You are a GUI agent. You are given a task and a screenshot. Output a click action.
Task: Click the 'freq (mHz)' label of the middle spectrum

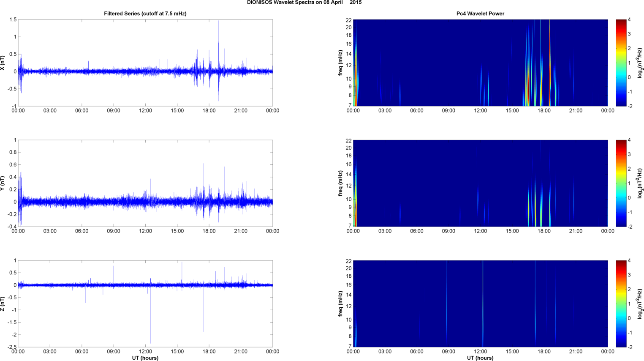point(340,183)
